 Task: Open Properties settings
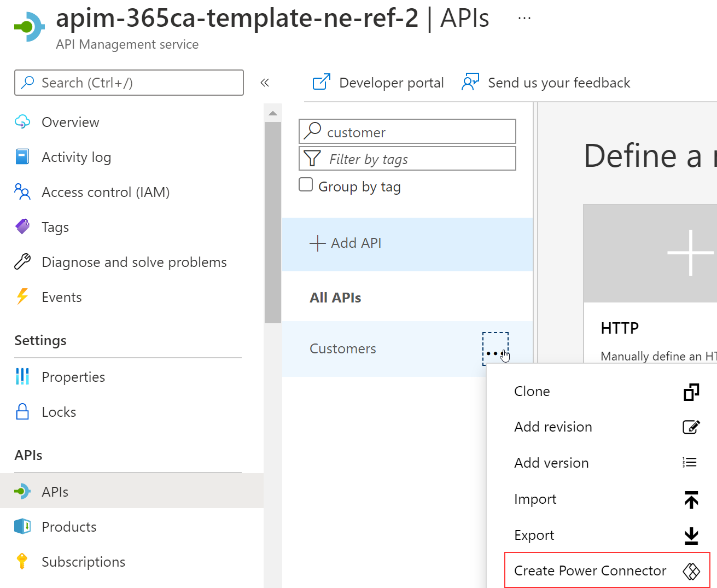[x=73, y=377]
